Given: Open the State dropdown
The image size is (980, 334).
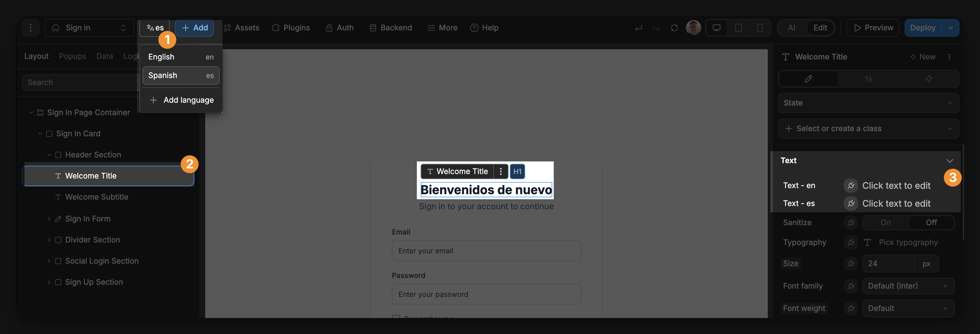Looking at the screenshot, I should 868,103.
